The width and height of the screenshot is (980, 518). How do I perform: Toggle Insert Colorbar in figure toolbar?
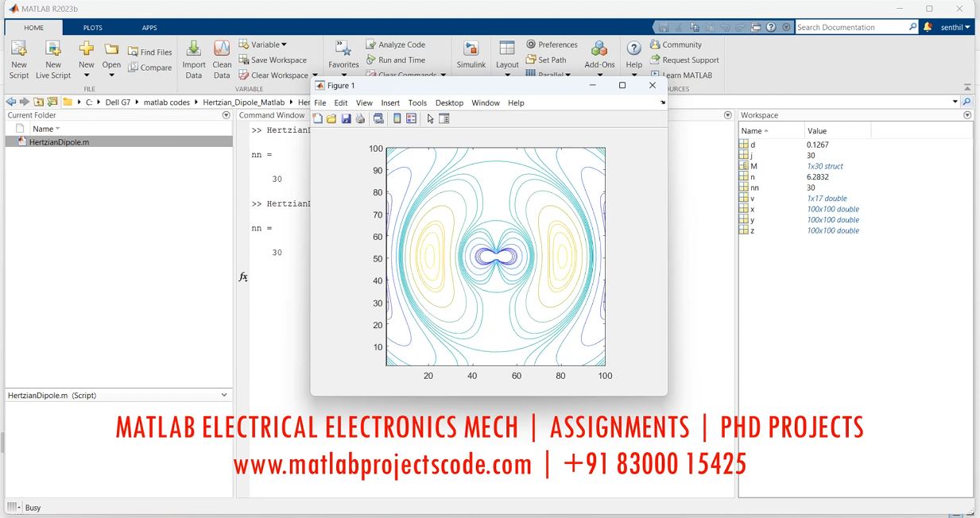pyautogui.click(x=397, y=119)
